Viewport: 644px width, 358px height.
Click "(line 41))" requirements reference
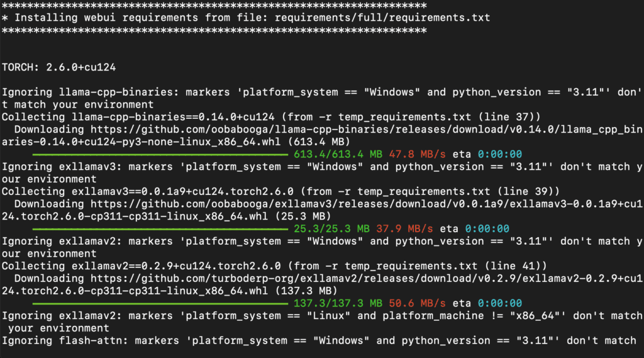click(x=516, y=266)
